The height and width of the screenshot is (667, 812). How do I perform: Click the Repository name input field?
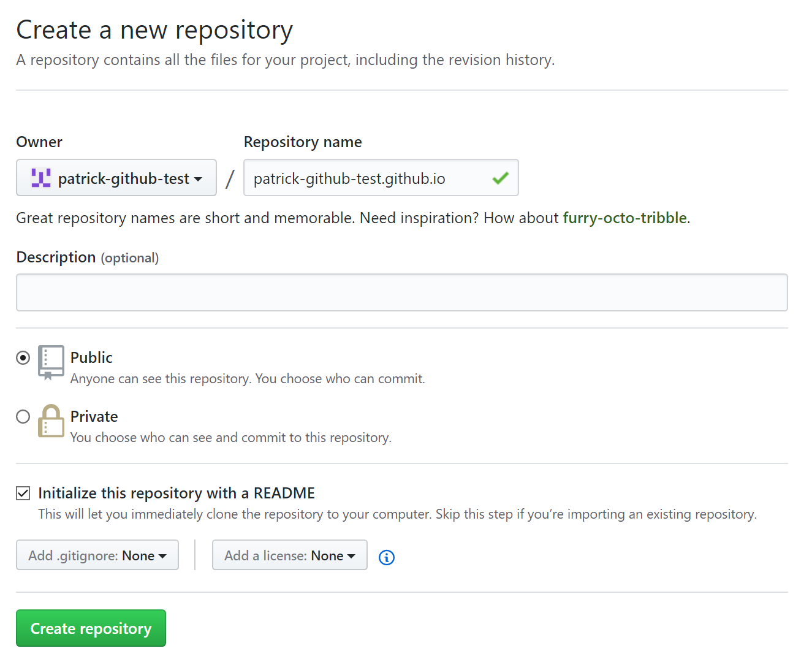(x=381, y=178)
